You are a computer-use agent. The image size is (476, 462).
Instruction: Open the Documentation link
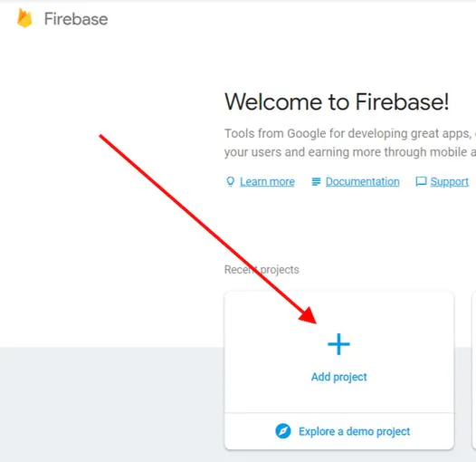click(363, 182)
